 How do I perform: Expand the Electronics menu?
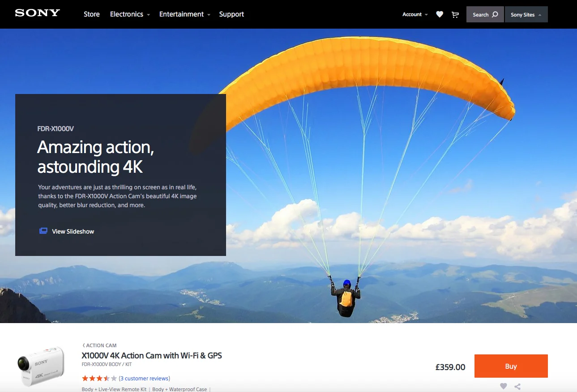click(130, 14)
